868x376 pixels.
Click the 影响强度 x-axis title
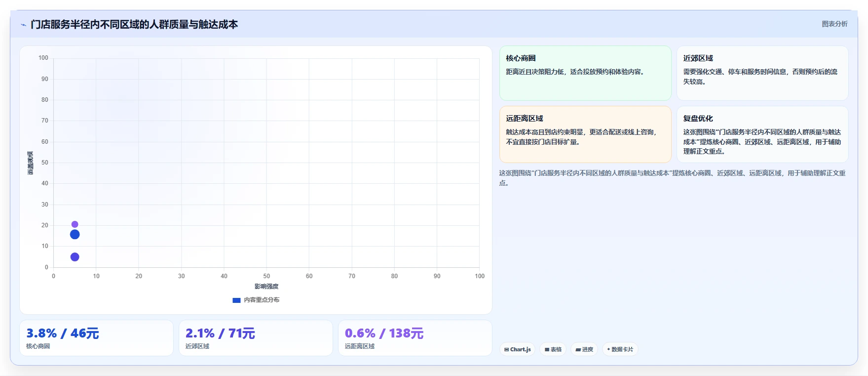coord(266,287)
